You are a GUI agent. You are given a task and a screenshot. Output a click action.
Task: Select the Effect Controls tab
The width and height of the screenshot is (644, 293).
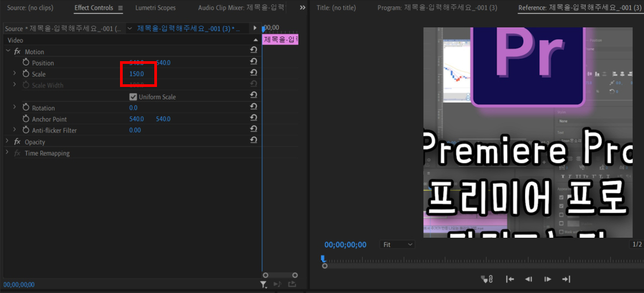[94, 8]
